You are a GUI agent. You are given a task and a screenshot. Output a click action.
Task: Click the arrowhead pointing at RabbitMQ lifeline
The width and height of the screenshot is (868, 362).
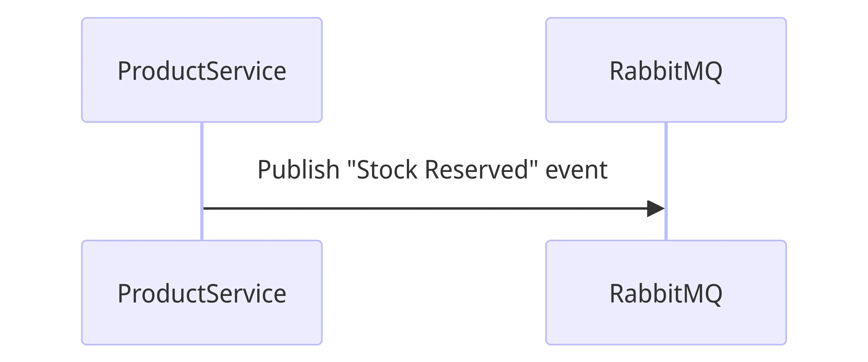click(x=655, y=209)
